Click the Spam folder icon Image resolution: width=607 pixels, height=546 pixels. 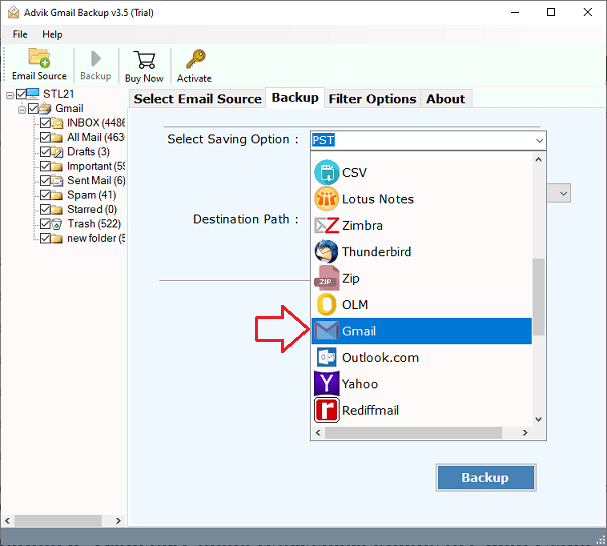(57, 195)
